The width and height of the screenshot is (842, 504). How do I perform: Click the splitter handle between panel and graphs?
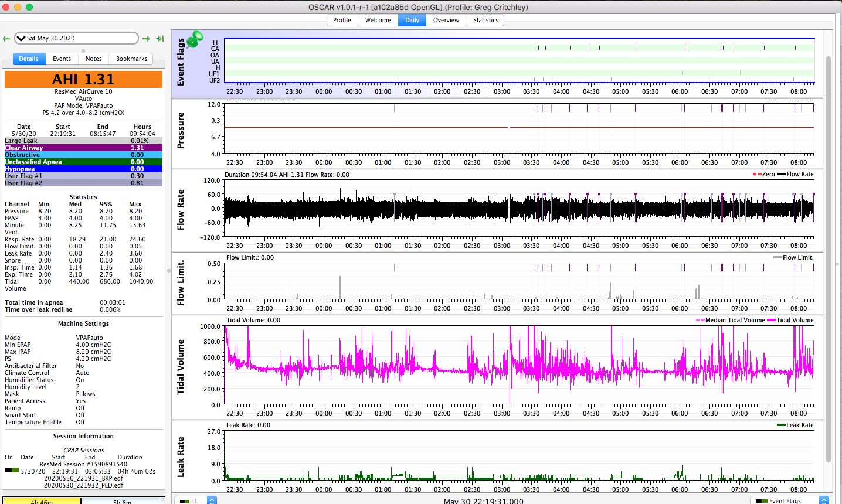point(168,271)
